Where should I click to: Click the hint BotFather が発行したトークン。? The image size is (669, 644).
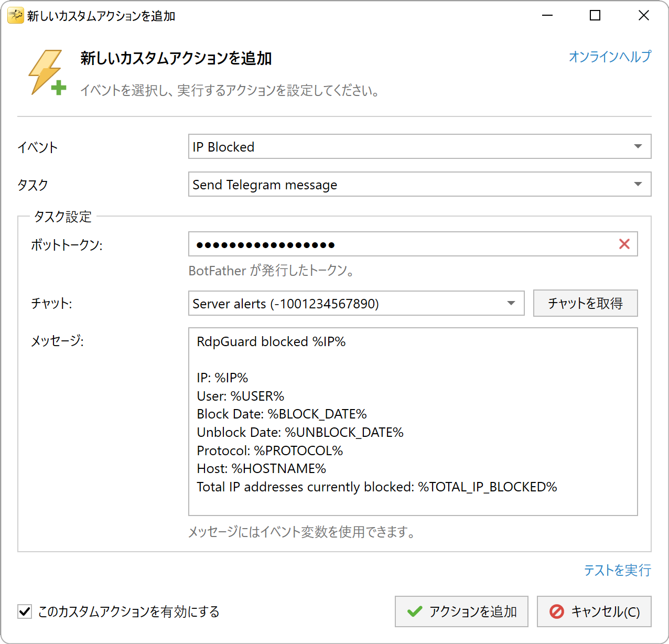273,271
